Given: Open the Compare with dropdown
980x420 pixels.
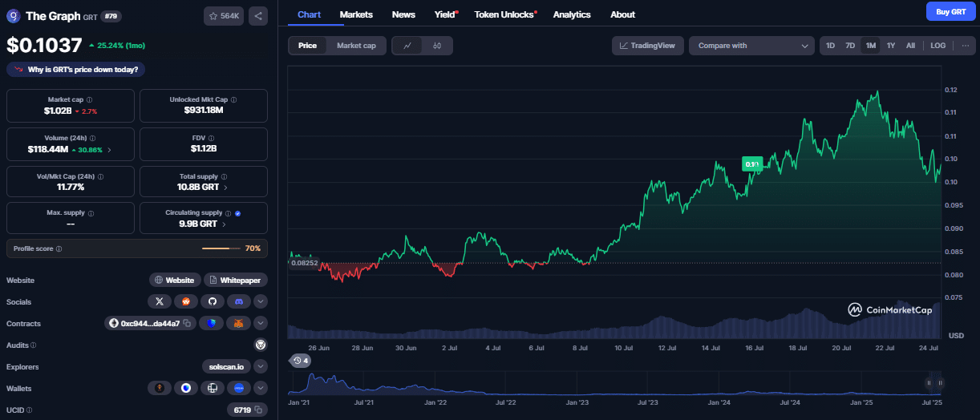Looking at the screenshot, I should click(752, 46).
